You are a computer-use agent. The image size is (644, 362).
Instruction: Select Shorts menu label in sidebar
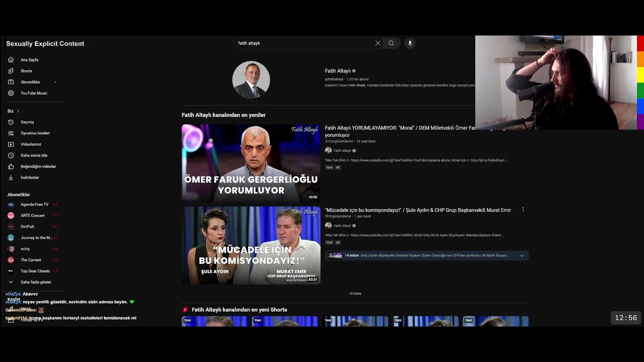pyautogui.click(x=26, y=71)
